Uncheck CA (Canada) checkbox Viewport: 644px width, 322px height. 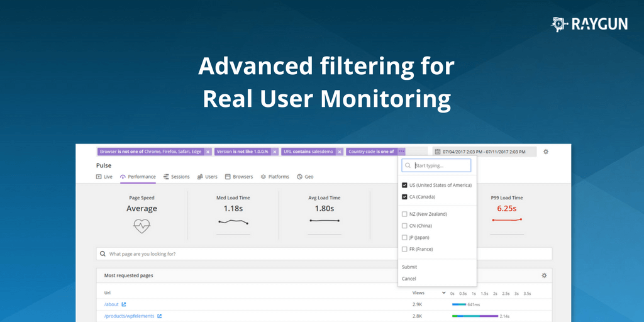pos(404,197)
